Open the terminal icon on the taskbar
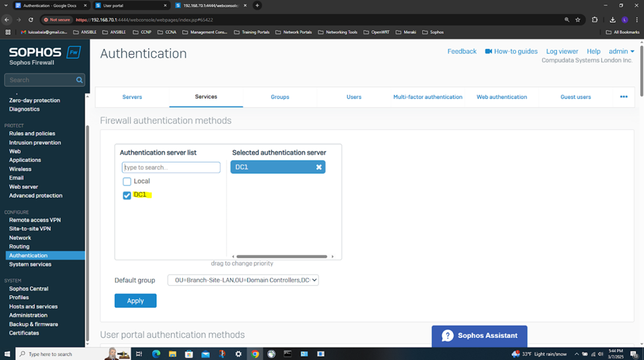Screen dimensions: 644x360 click(287, 354)
